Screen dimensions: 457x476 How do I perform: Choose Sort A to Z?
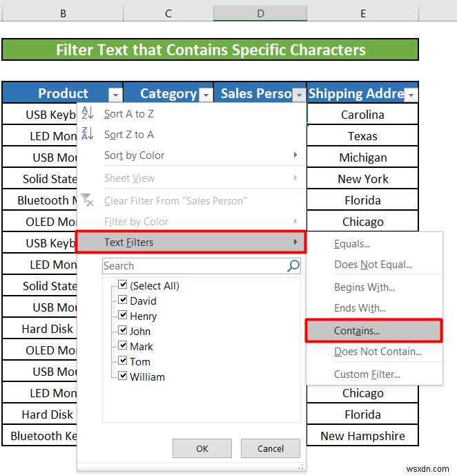[x=191, y=114]
